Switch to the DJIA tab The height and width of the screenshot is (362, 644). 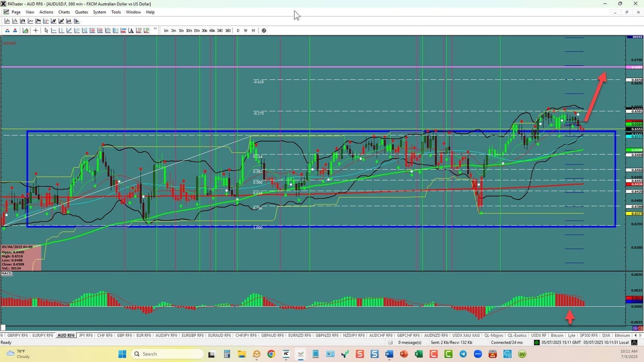tap(606, 335)
